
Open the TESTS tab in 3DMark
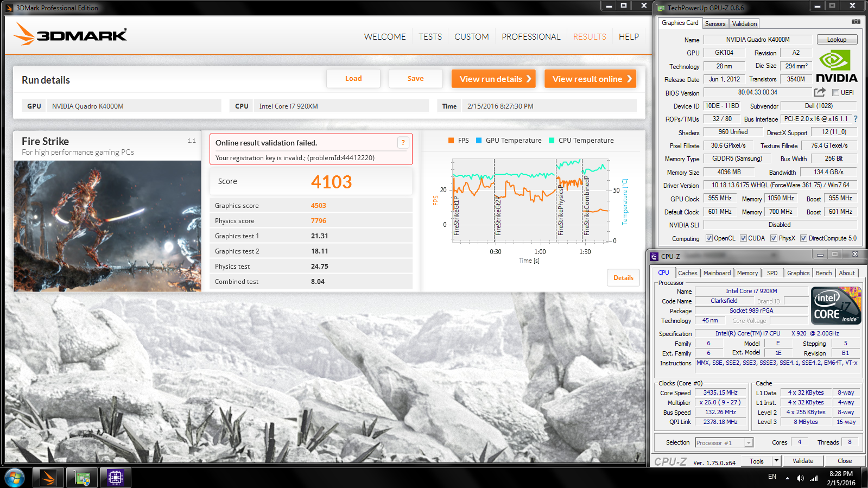pyautogui.click(x=430, y=37)
